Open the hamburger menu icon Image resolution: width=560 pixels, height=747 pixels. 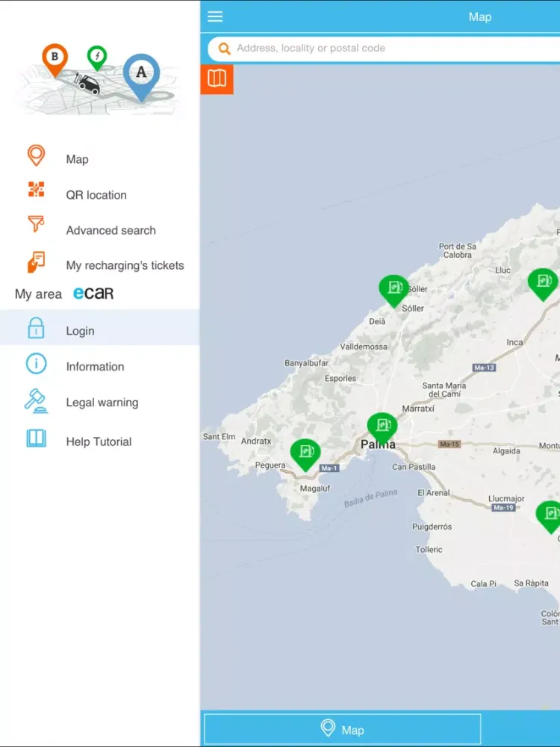pos(215,16)
